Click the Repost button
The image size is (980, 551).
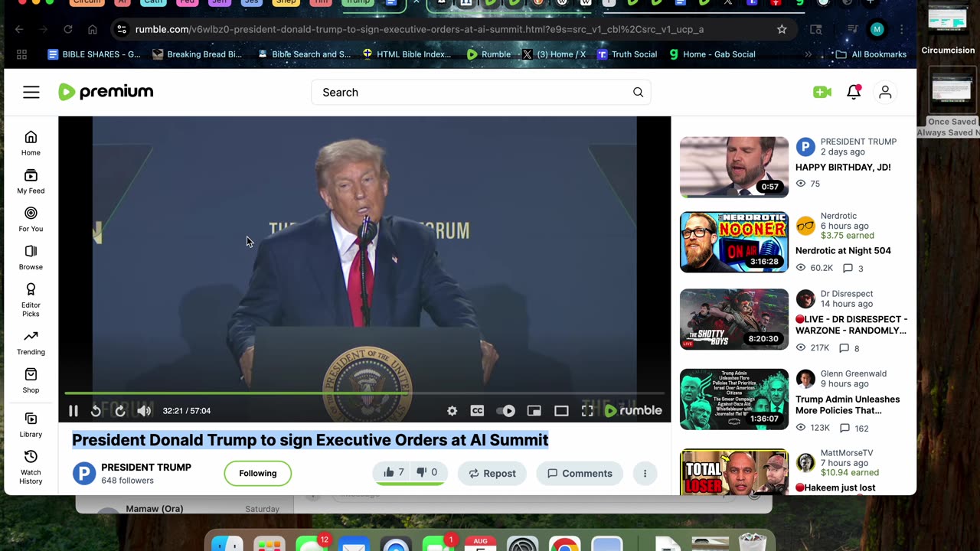pyautogui.click(x=492, y=474)
